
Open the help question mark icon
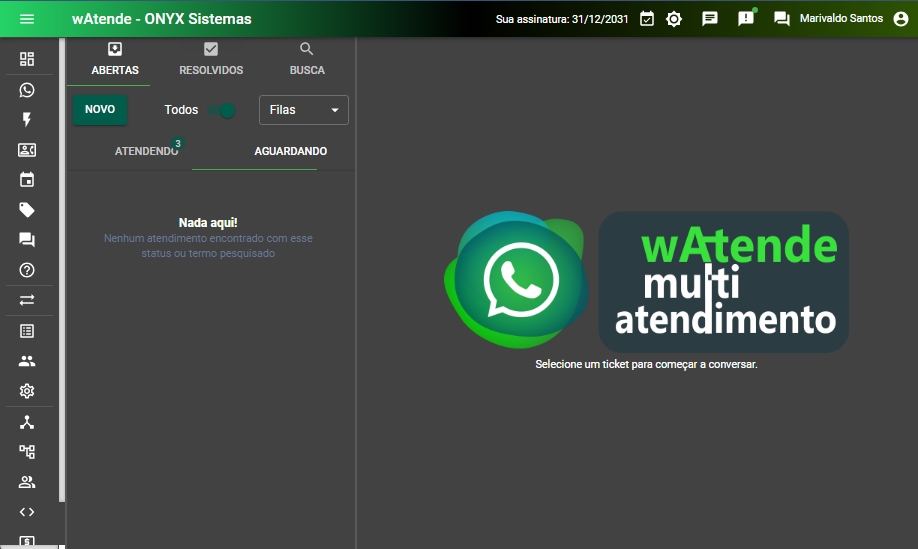click(x=27, y=270)
